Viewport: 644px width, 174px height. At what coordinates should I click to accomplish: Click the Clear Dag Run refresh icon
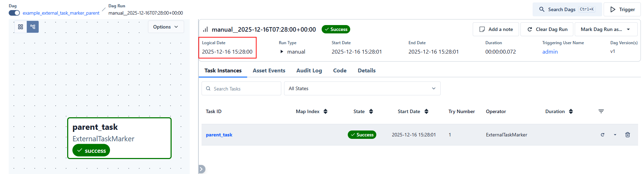click(x=529, y=29)
